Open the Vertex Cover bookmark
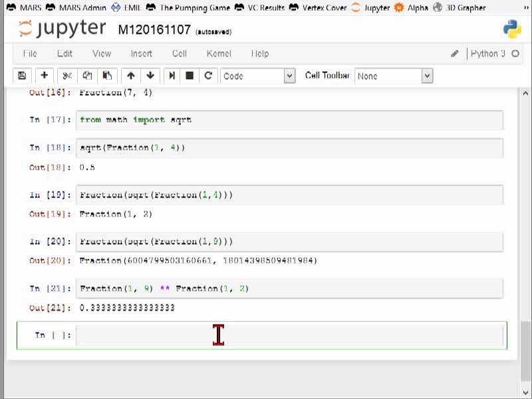Viewport: 532px width, 399px height. (x=318, y=7)
